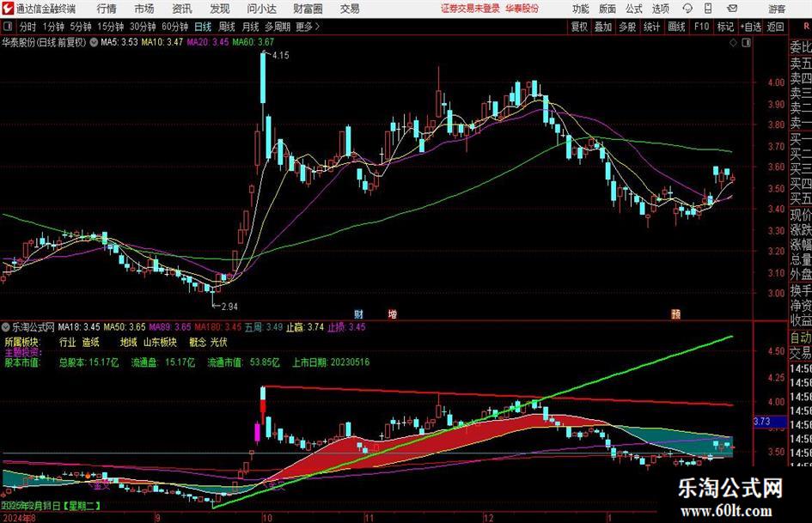Screen dimensions: 812x523
Task: Click the 复权 toolbar button
Action: point(579,27)
